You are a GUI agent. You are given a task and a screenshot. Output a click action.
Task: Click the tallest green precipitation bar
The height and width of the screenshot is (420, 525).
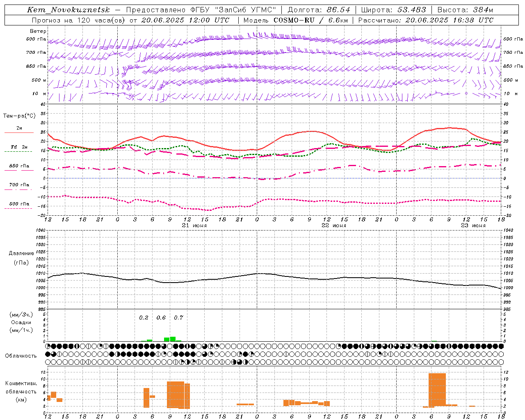point(173,339)
